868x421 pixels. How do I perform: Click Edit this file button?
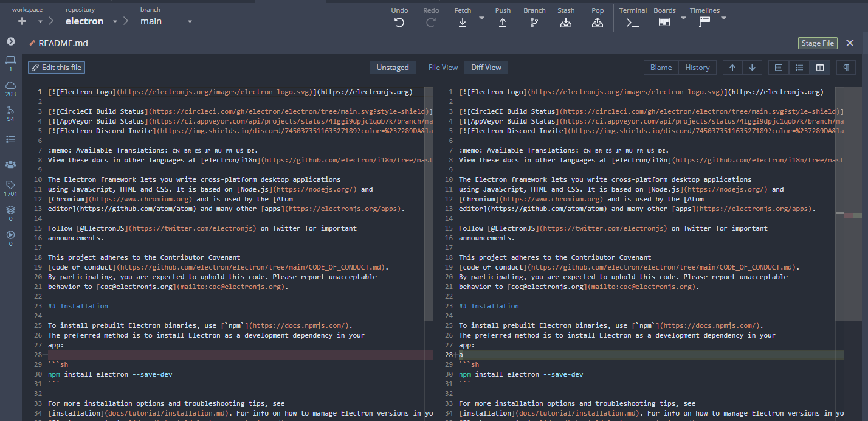57,68
